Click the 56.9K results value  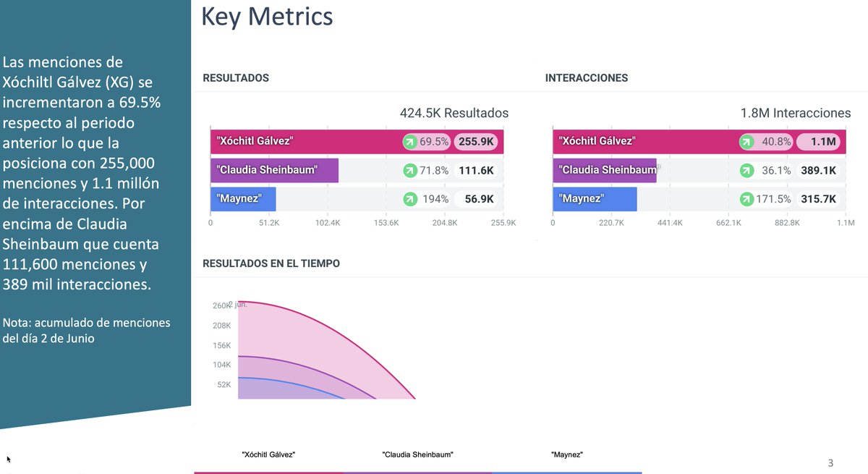480,199
